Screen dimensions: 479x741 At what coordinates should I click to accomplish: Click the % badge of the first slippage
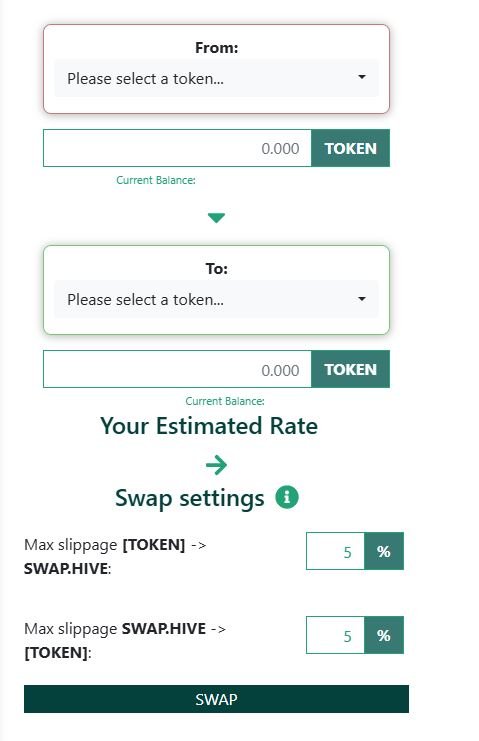coord(384,551)
